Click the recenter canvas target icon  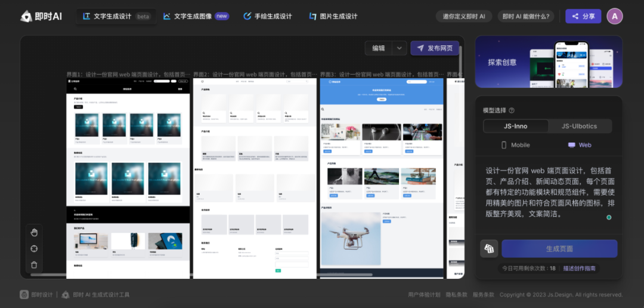(x=34, y=248)
